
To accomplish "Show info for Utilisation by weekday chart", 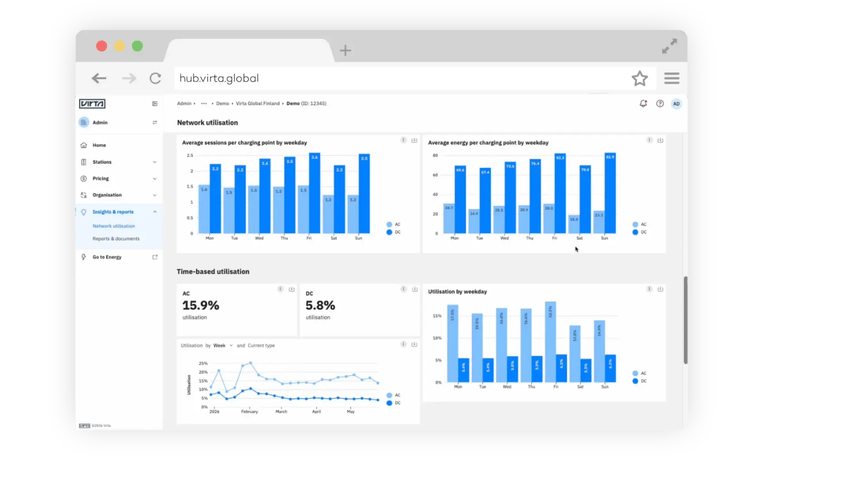I will point(649,289).
